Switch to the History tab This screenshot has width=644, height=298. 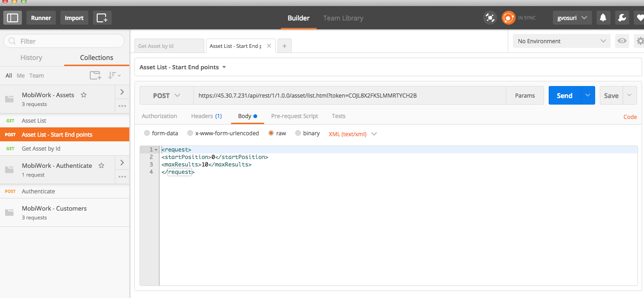[31, 58]
